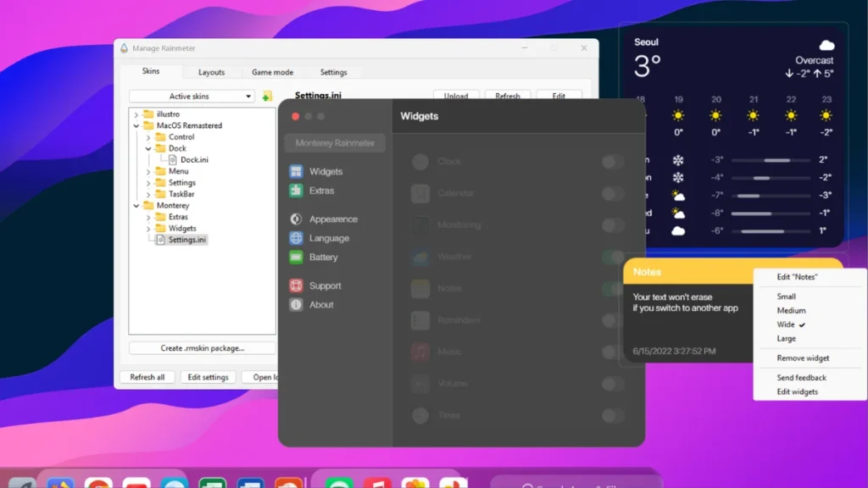Collapse the MacOS Remastered folder

(136, 126)
